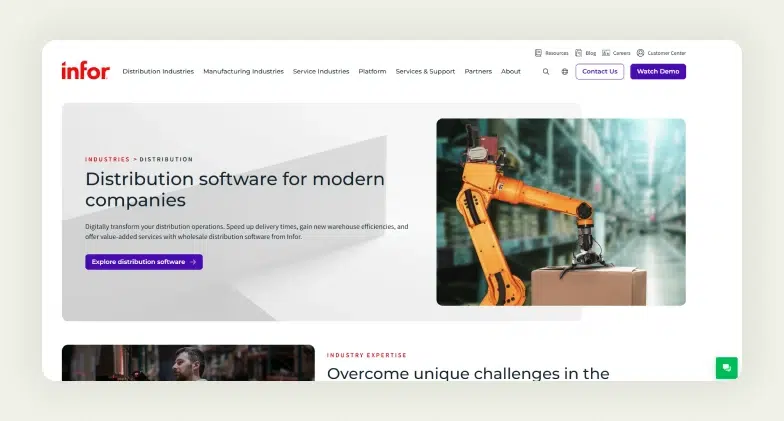Click the Contact Us button
Image resolution: width=784 pixels, height=421 pixels.
[600, 72]
